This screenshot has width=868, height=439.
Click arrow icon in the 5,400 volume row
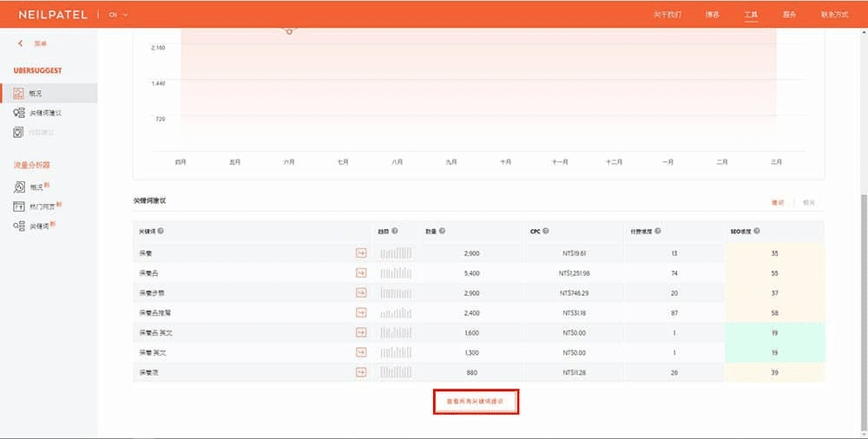tap(361, 273)
